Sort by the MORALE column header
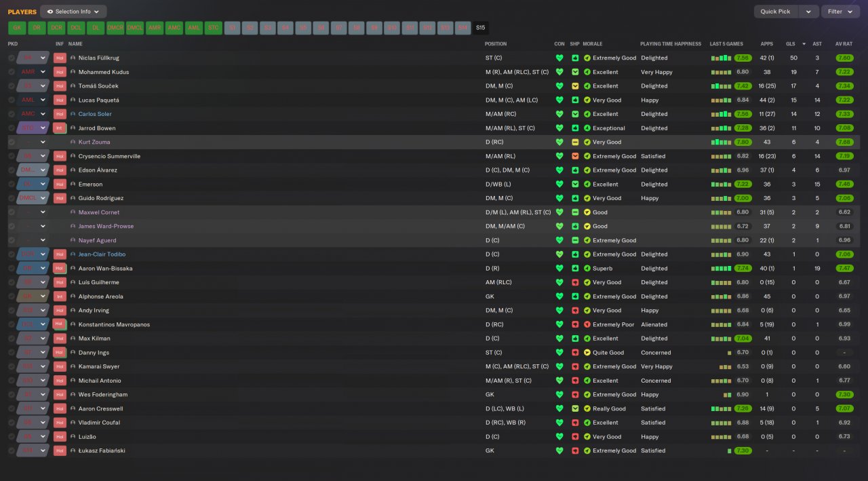The height and width of the screenshot is (481, 868). 593,44
